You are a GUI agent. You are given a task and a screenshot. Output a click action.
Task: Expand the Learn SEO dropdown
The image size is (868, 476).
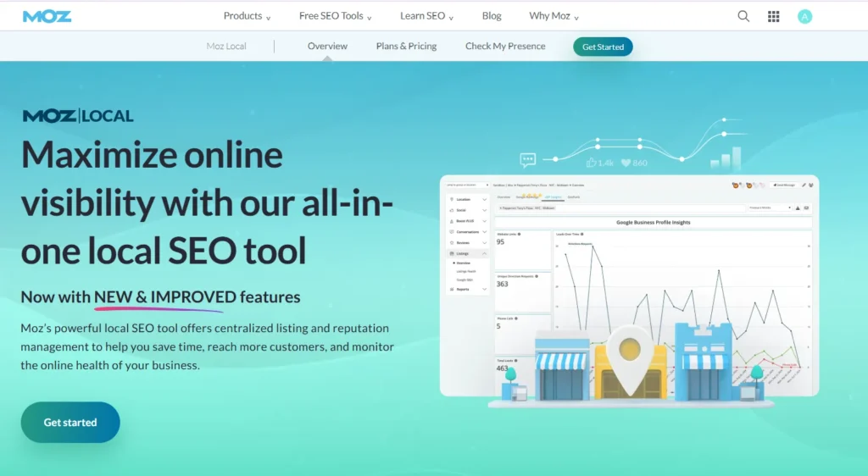coord(426,16)
